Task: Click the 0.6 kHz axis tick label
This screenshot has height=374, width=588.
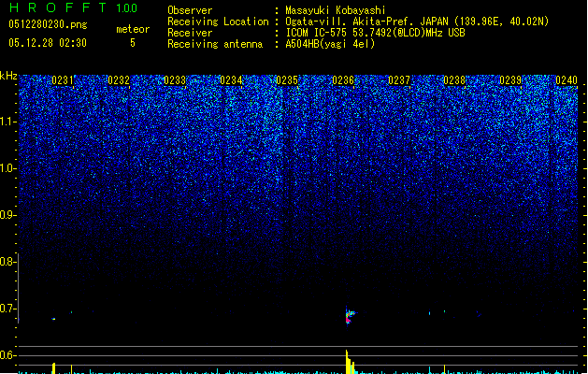Action: 7,355
